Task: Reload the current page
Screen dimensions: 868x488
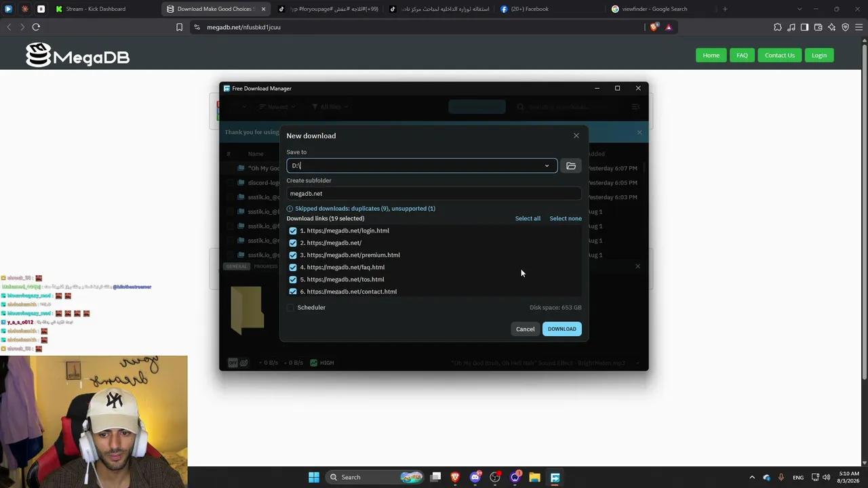Action: (36, 27)
